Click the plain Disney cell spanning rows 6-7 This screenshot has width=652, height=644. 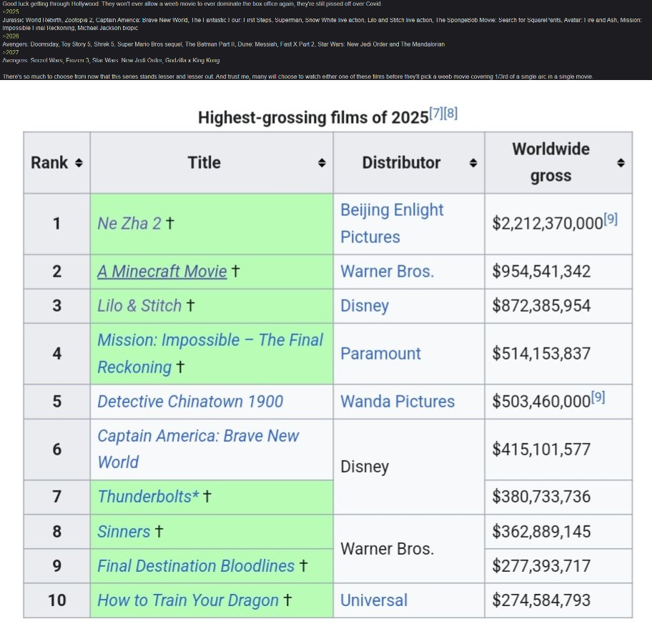409,467
